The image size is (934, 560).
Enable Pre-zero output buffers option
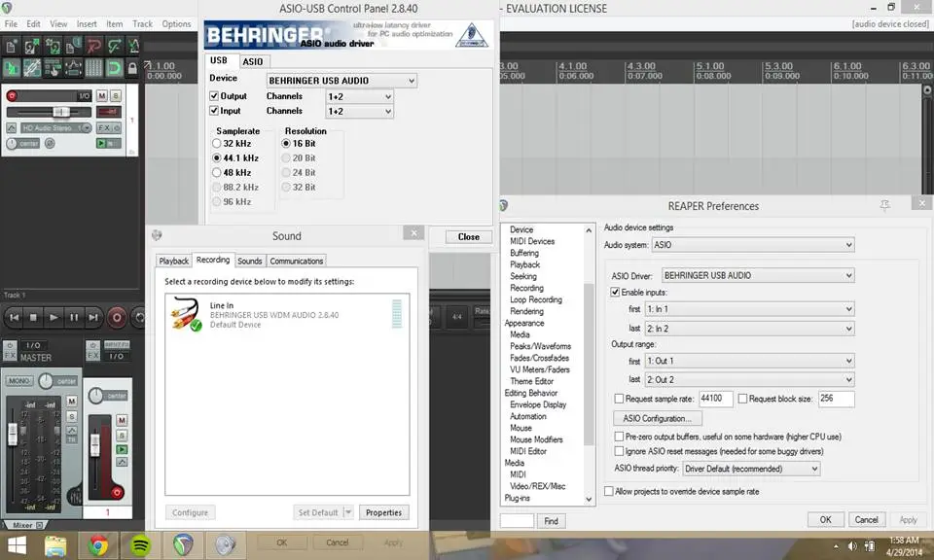[619, 437]
